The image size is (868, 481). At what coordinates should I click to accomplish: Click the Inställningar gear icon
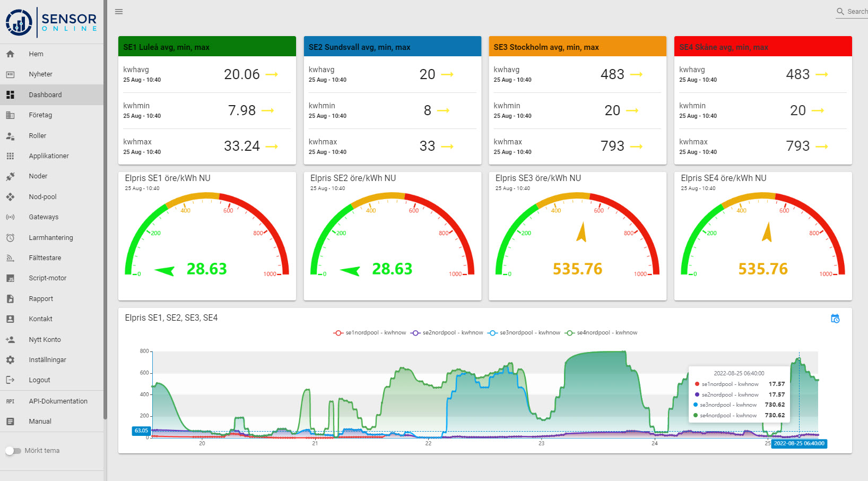pyautogui.click(x=10, y=360)
